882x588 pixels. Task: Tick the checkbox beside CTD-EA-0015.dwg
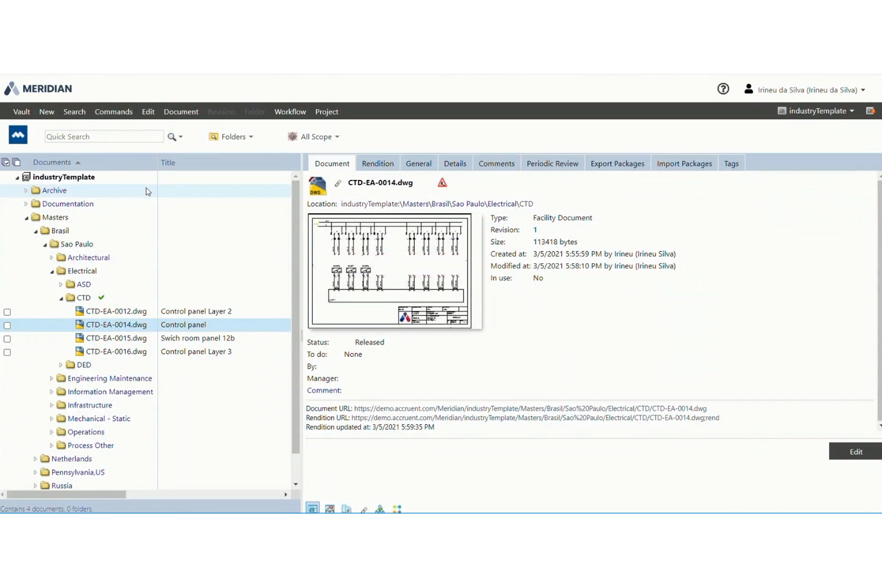(x=7, y=339)
